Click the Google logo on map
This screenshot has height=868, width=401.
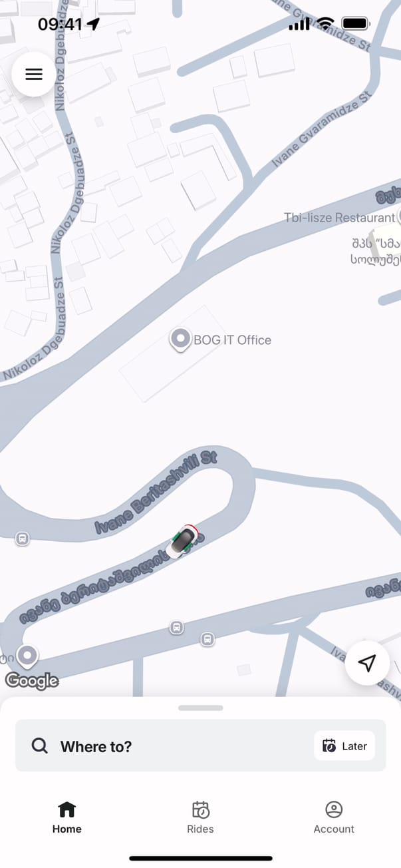click(x=32, y=681)
